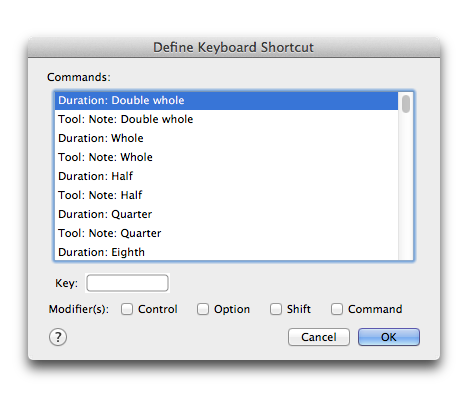Choose the Duration: Whole command
The width and height of the screenshot is (468, 396).
(x=226, y=138)
